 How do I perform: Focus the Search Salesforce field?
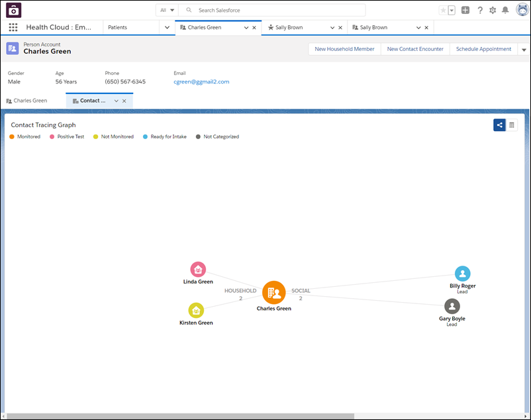(x=272, y=10)
